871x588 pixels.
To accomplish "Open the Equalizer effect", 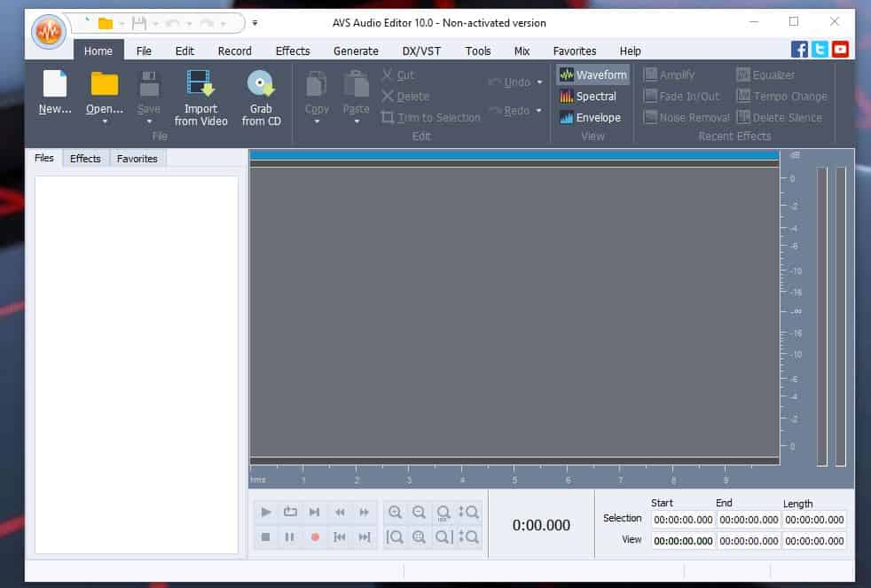I will (765, 74).
